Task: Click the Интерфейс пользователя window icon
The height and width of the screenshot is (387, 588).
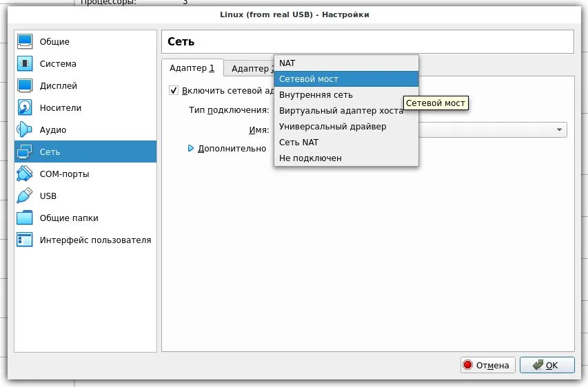Action: (x=25, y=240)
